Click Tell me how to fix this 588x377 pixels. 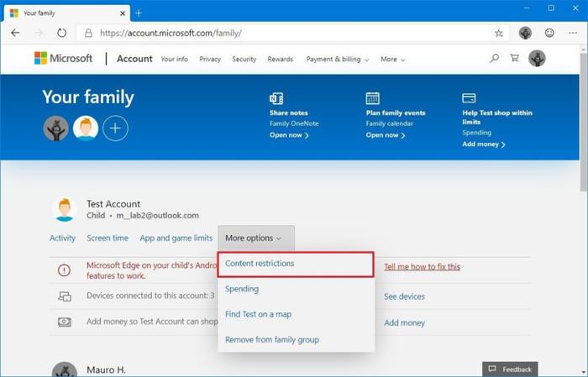click(422, 267)
